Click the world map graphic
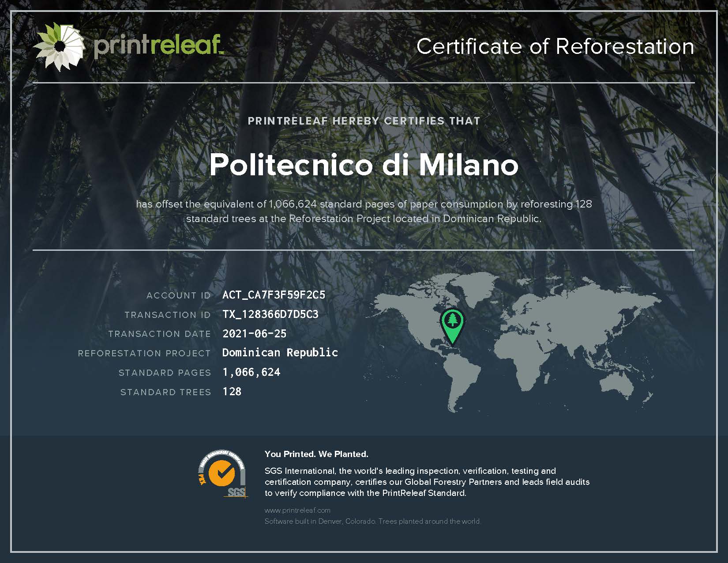The height and width of the screenshot is (563, 728). (x=513, y=343)
